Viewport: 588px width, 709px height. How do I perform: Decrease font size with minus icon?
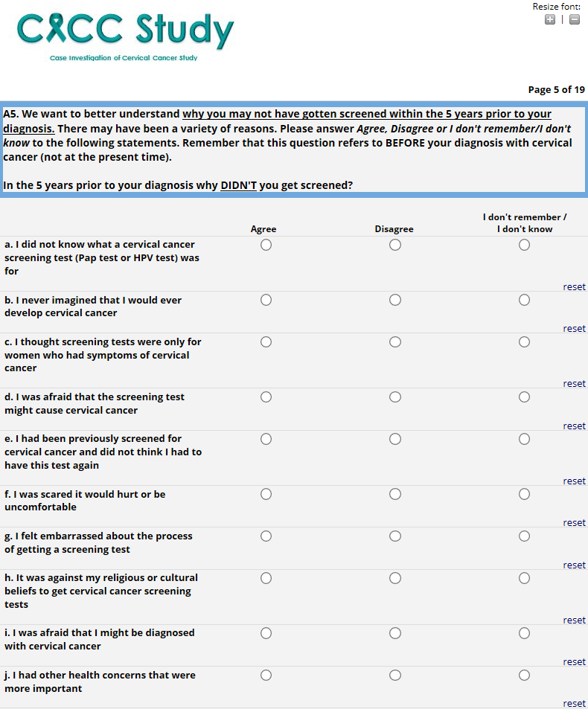point(575,20)
